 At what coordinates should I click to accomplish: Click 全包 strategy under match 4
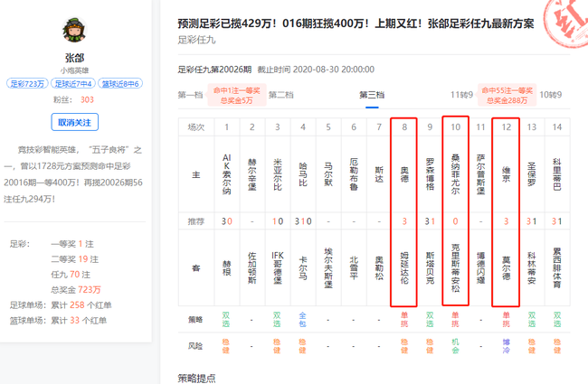coord(303,320)
